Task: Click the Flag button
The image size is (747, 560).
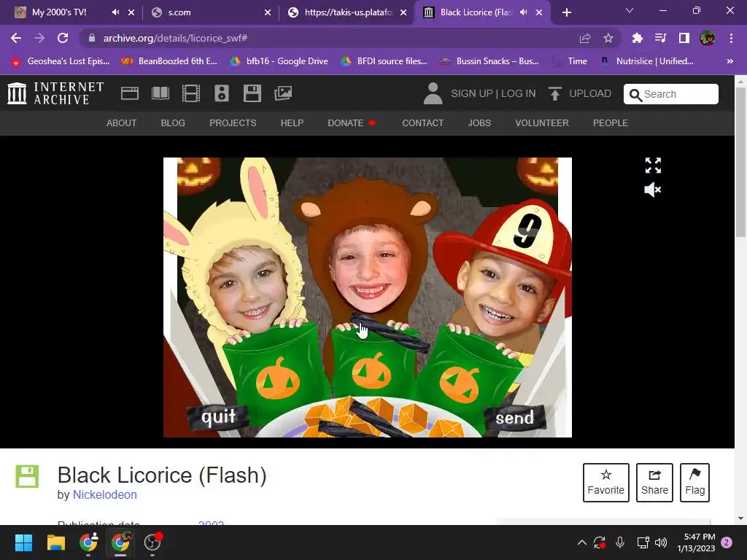Action: (694, 483)
